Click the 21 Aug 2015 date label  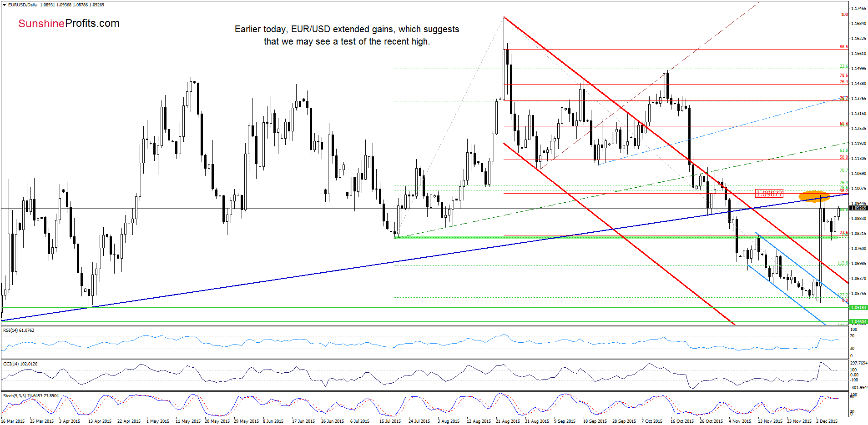(508, 421)
